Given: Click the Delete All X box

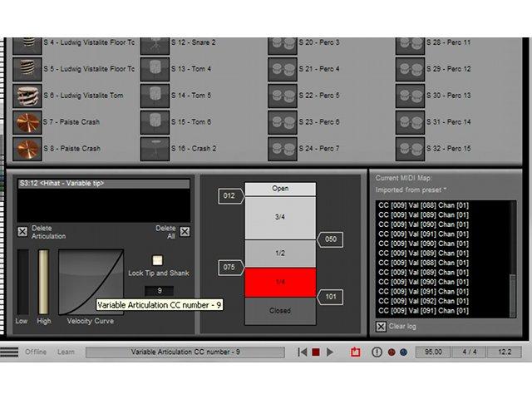Looking at the screenshot, I should pos(185,232).
